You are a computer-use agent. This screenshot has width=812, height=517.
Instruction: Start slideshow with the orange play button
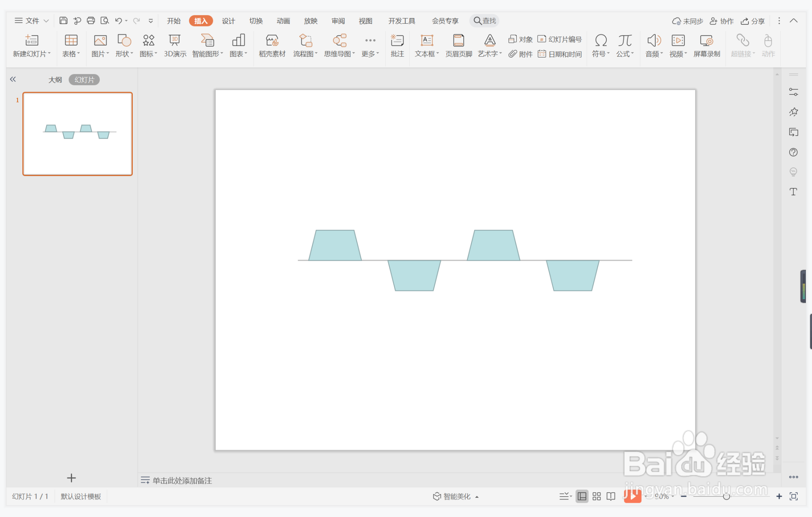632,496
